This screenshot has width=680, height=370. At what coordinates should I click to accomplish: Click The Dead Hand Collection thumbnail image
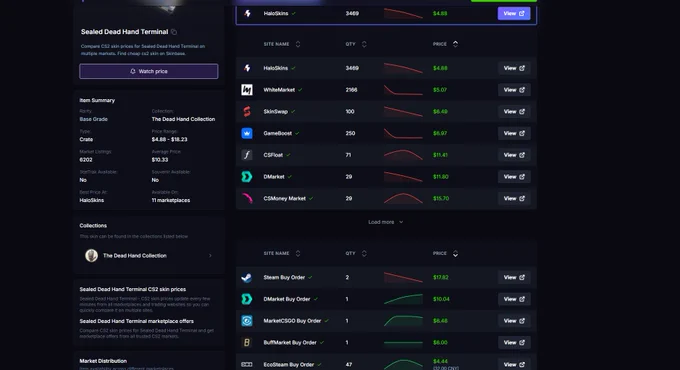click(91, 255)
